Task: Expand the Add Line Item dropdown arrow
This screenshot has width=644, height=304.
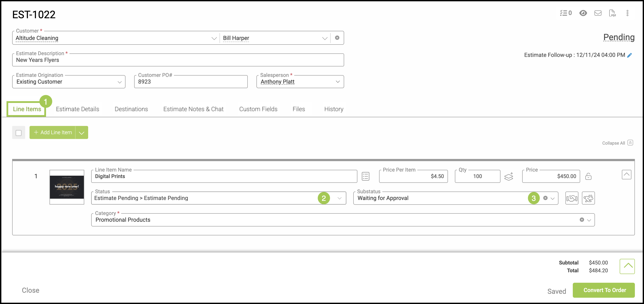Action: (81, 133)
